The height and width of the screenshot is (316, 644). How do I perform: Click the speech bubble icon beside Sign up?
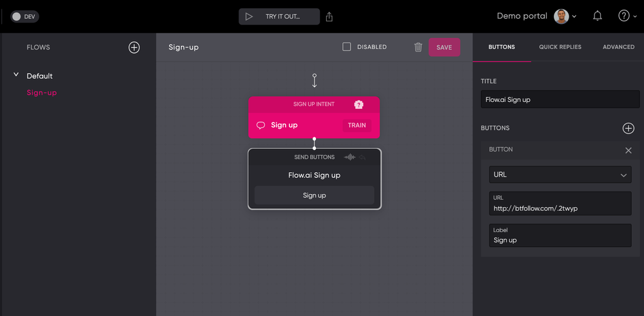click(260, 125)
